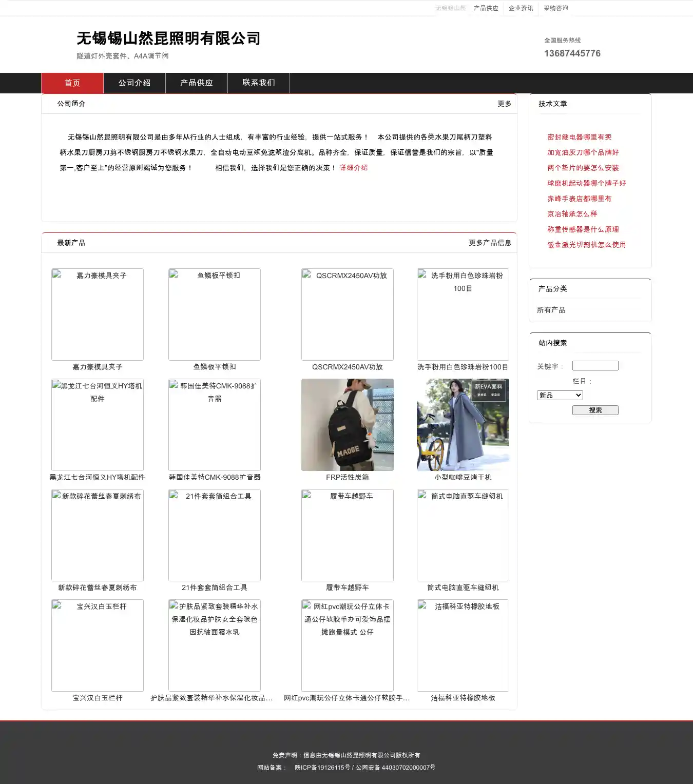Viewport: 693px width, 784px height.
Task: Go to the 产品供应 main menu tab
Action: pos(197,83)
